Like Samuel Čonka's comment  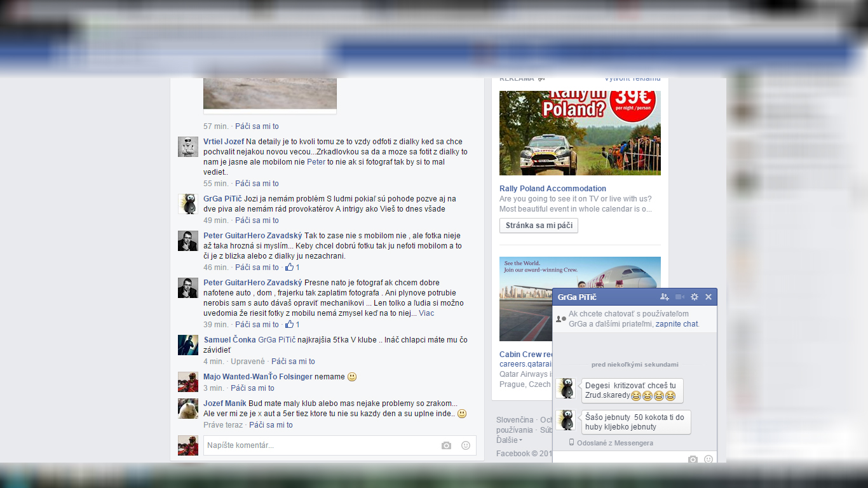click(x=293, y=362)
